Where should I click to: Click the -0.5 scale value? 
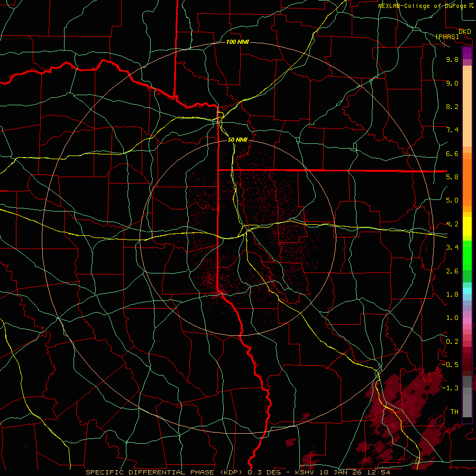pyautogui.click(x=450, y=364)
